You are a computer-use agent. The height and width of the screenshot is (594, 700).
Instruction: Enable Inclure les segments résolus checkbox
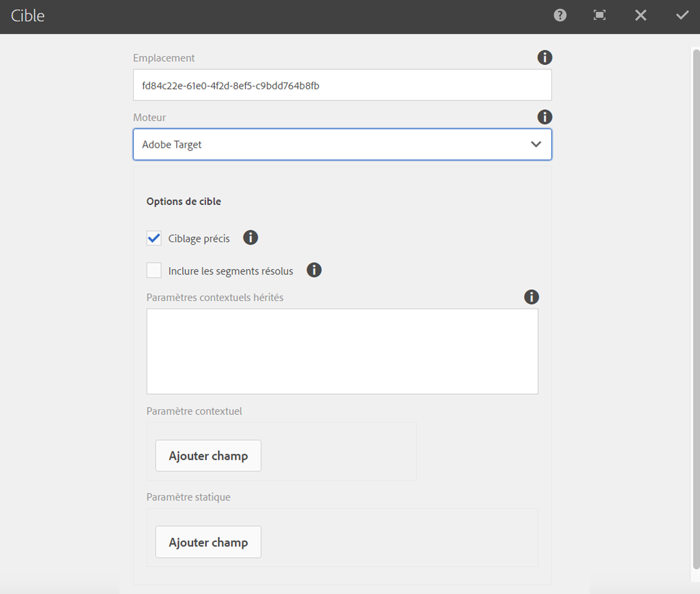(154, 270)
